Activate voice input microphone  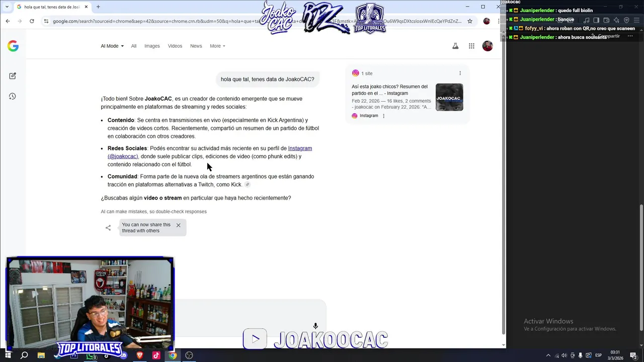(315, 326)
